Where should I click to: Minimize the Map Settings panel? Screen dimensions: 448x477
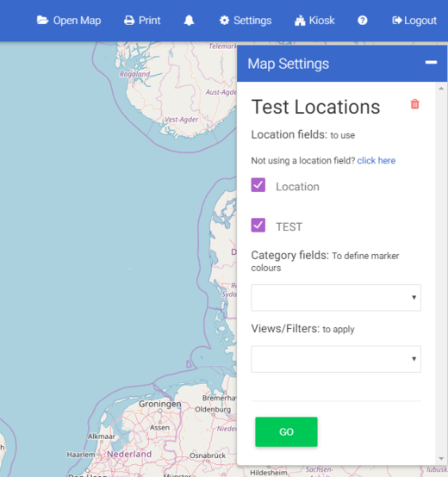[x=431, y=62]
